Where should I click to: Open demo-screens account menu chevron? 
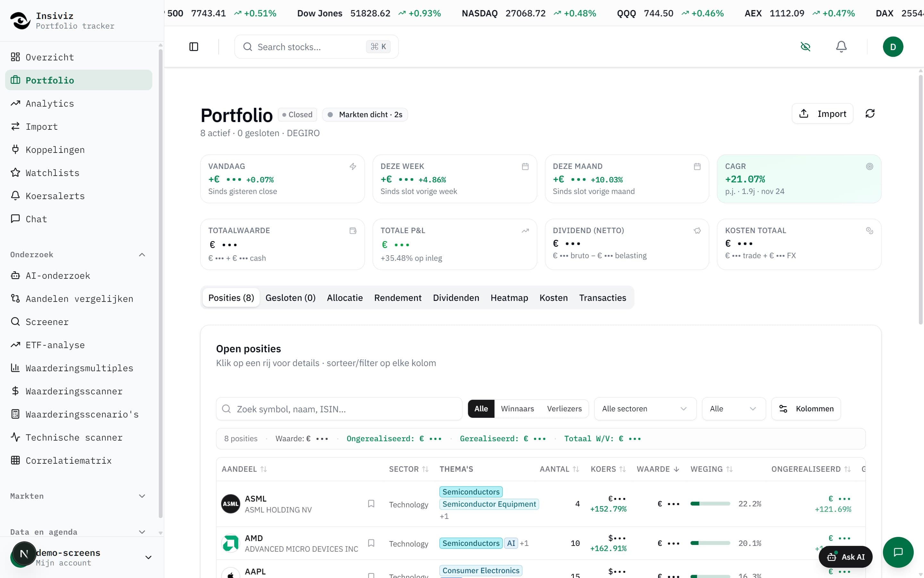149,557
